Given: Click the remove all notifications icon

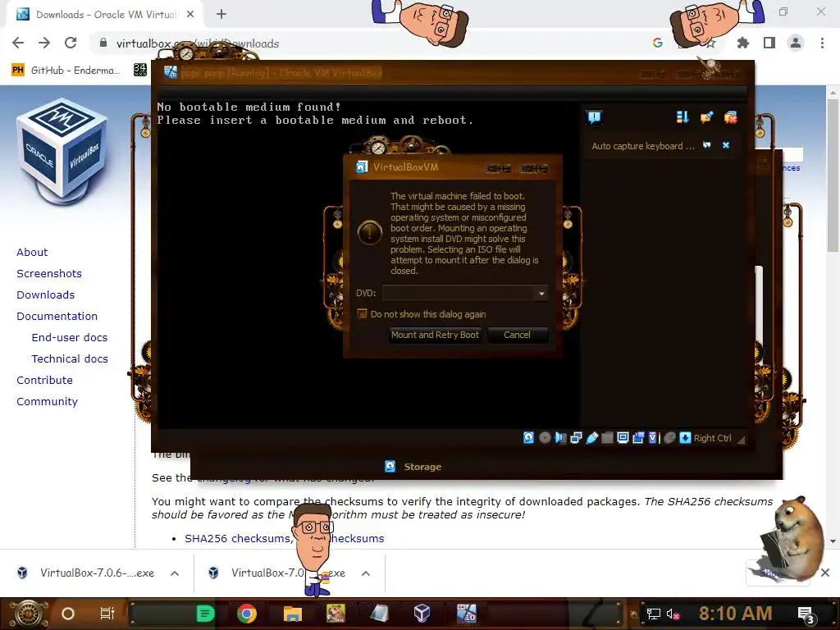Looking at the screenshot, I should click(731, 117).
